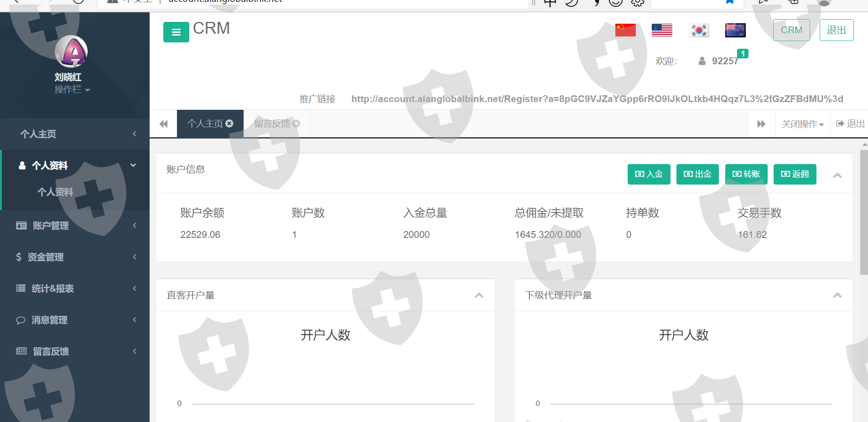Click the 转账 transfer button
The image size is (868, 422).
pyautogui.click(x=746, y=174)
